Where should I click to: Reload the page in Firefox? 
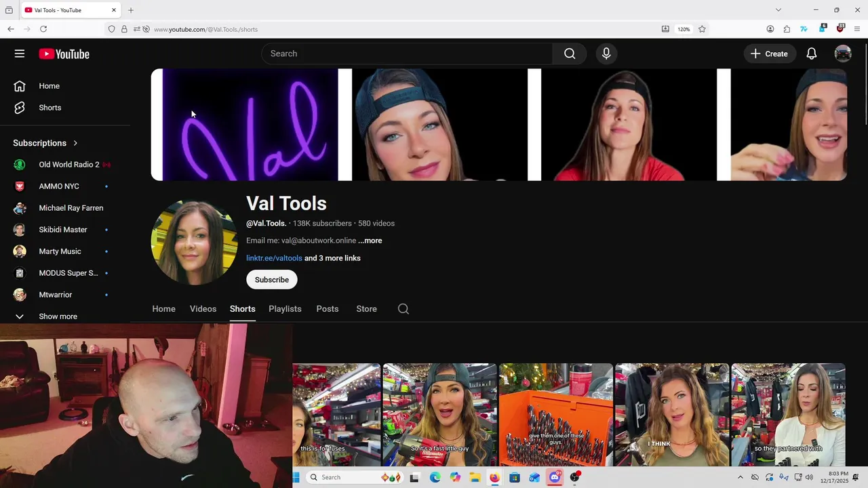click(x=43, y=29)
